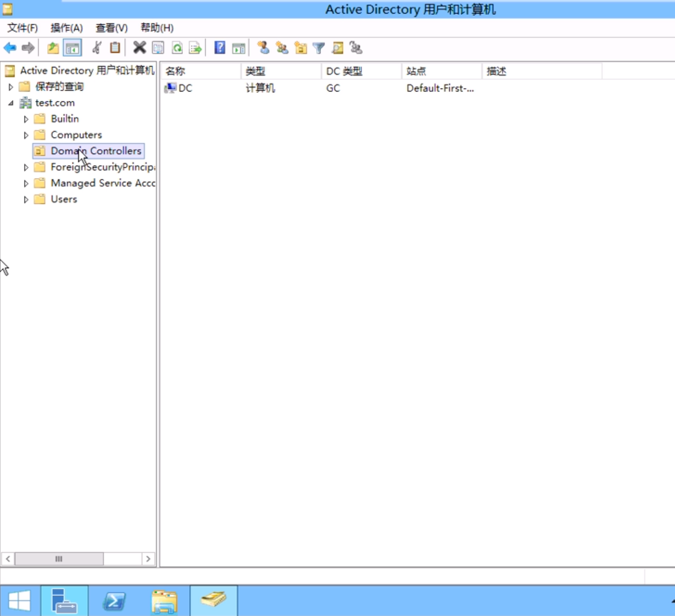The height and width of the screenshot is (616, 675).
Task: Select the DC computer entry
Action: (185, 89)
